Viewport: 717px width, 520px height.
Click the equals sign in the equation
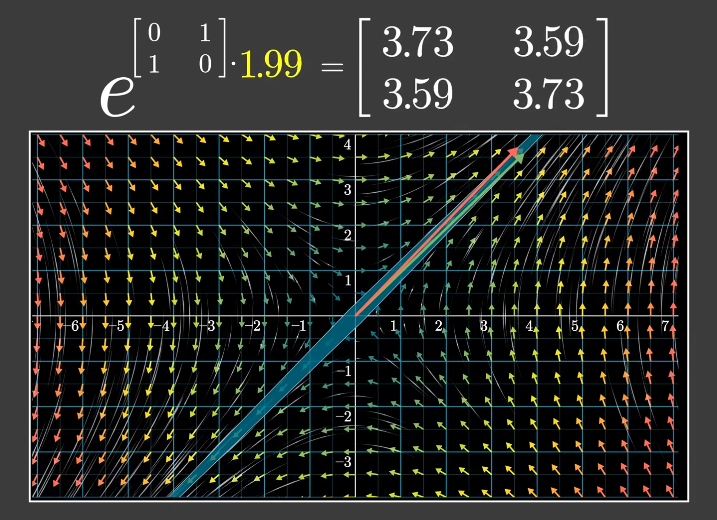(x=332, y=67)
